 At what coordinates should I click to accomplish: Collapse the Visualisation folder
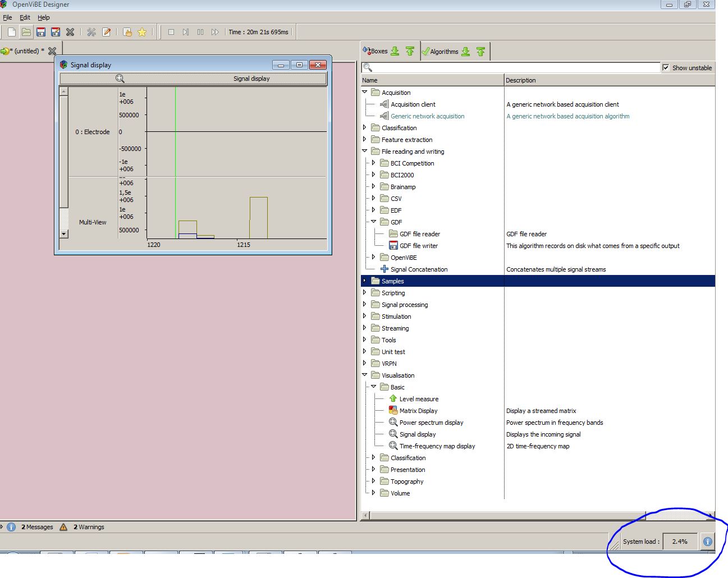(365, 375)
